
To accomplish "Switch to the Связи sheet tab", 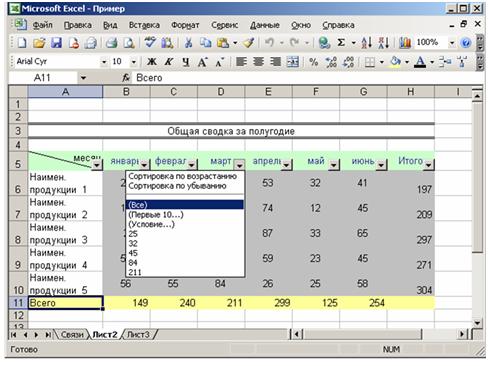I will coord(72,334).
